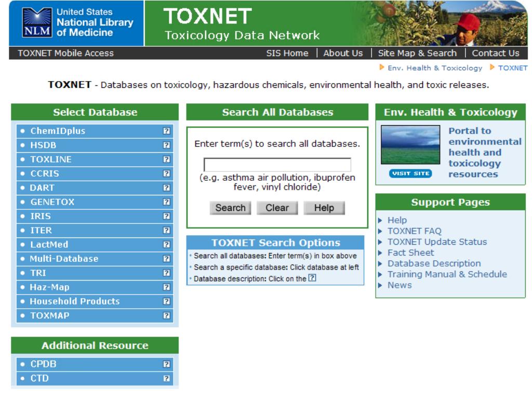The height and width of the screenshot is (399, 532).
Task: Select the IRIS database
Action: [x=41, y=216]
